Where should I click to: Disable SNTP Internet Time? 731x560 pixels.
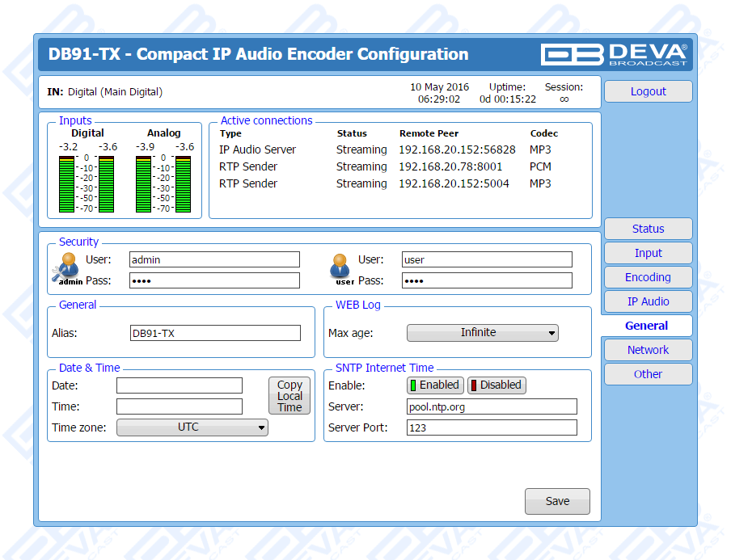[x=496, y=385]
